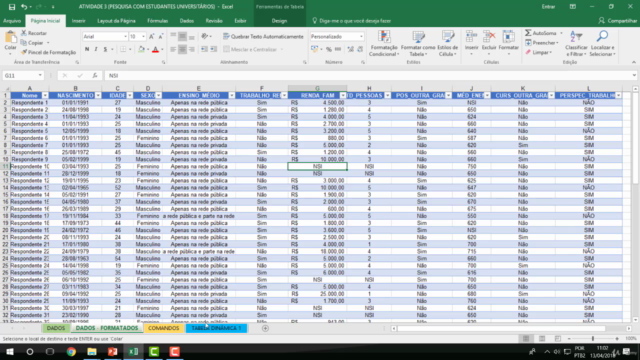The image size is (640, 360).
Task: Switch to normal view in status bar
Action: [x=526, y=339]
